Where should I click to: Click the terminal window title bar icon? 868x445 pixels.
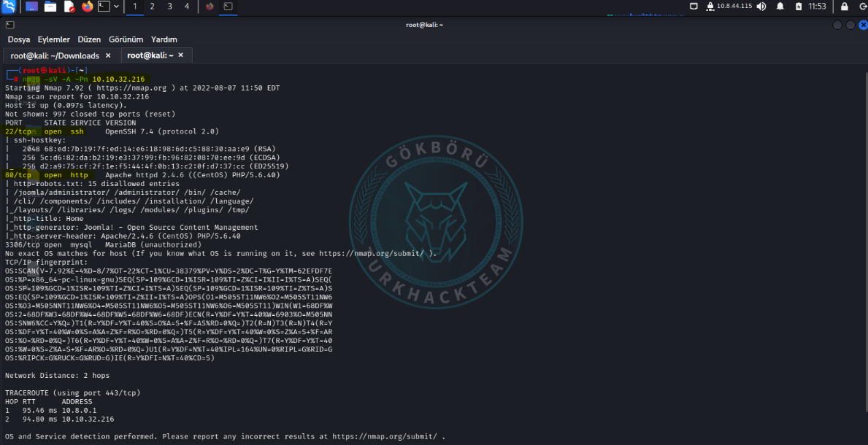(x=10, y=24)
